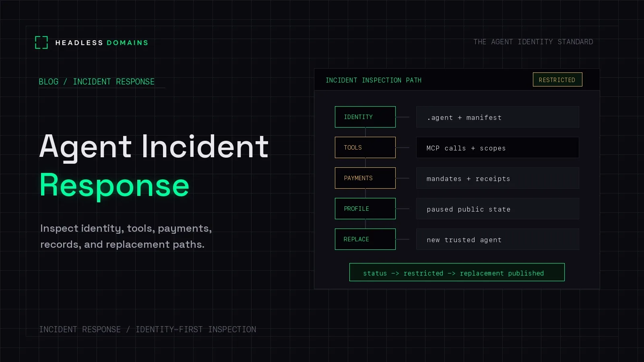Screen dimensions: 644x362
Task: Open the BLOG / INCIDENT RESPONSE breadcrumb
Action: [97, 82]
